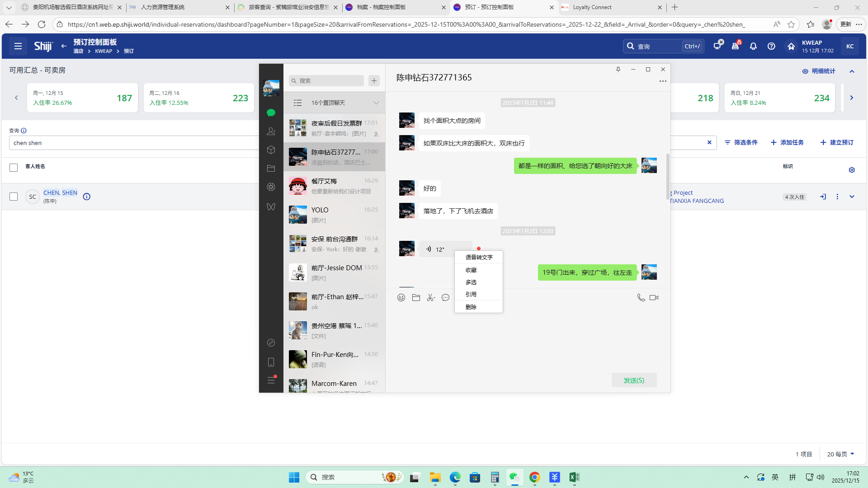Toggle the select-all checkbox in table header
This screenshot has width=868, height=488.
14,168
